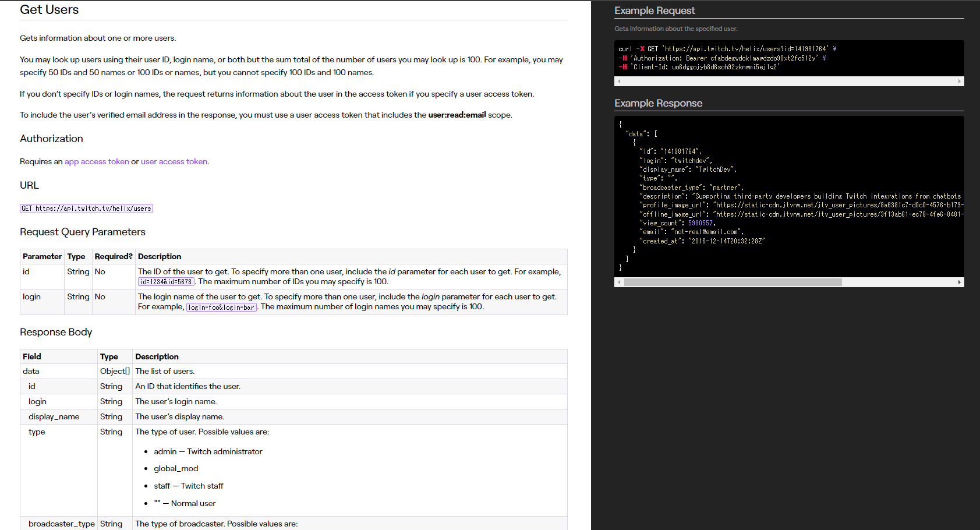
Task: Click right arrow of Example Response scrollbar
Action: click(960, 282)
